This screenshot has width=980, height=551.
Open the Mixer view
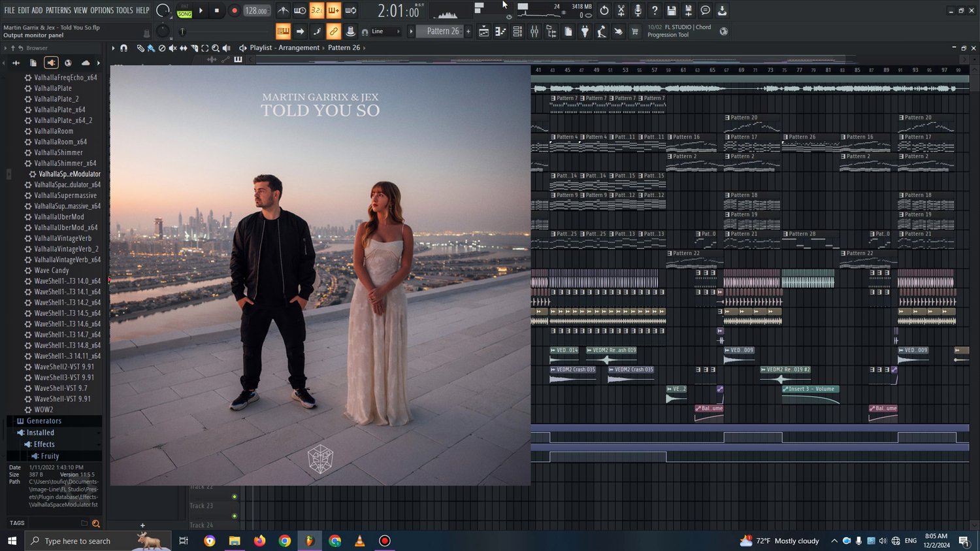coord(534,31)
